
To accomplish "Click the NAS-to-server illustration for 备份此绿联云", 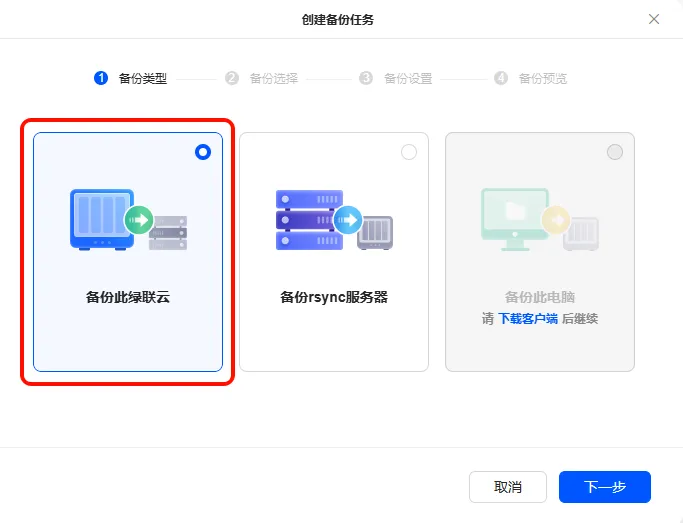I will 128,220.
